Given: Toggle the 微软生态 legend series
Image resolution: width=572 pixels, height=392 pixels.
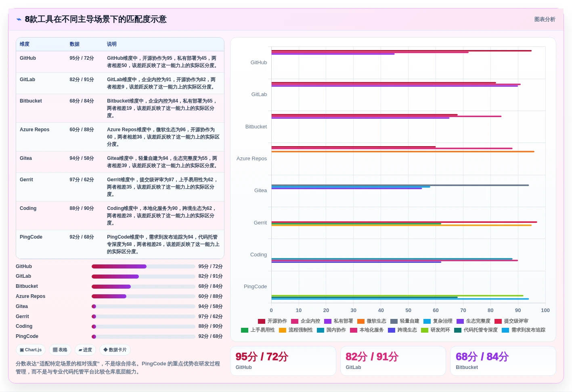Looking at the screenshot, I should pos(372,321).
